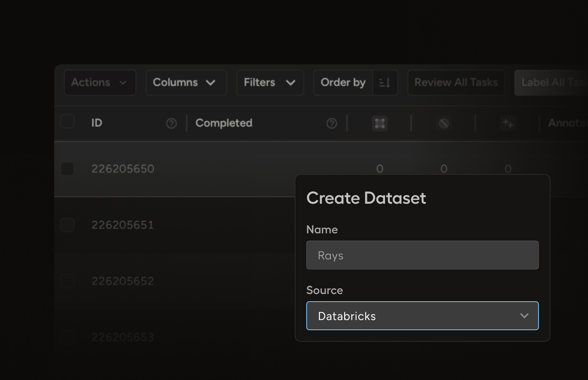Click the predictions sparkles column icon
588x380 pixels.
(508, 123)
